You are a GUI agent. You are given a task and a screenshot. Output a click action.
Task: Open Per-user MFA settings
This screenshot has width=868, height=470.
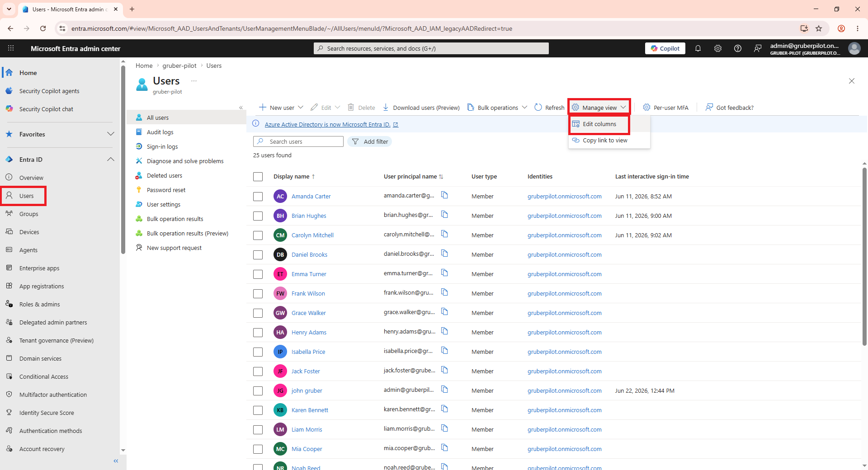pos(665,108)
